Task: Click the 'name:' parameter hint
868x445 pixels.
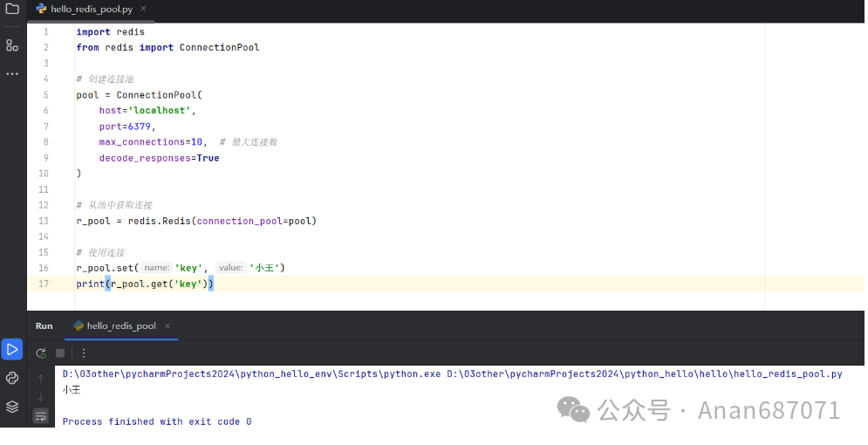Action: (x=157, y=268)
